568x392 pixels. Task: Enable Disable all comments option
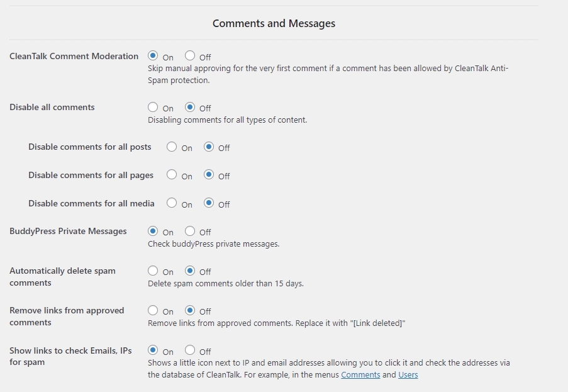152,107
